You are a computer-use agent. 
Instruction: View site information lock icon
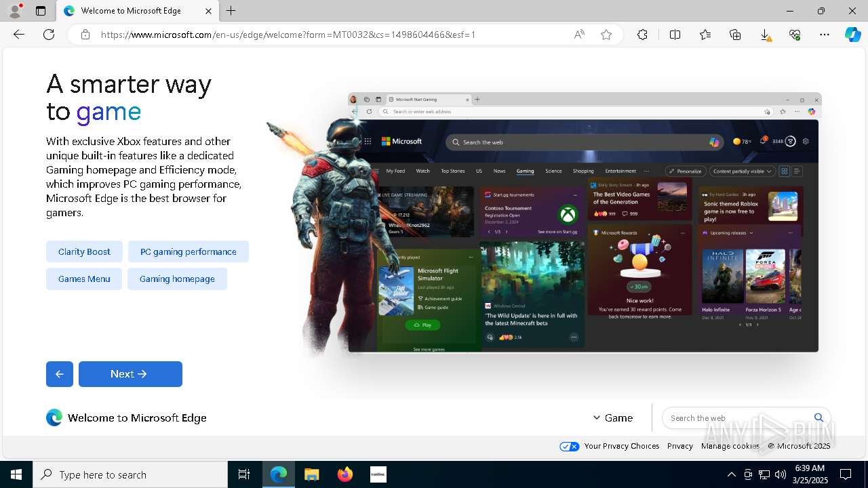85,35
